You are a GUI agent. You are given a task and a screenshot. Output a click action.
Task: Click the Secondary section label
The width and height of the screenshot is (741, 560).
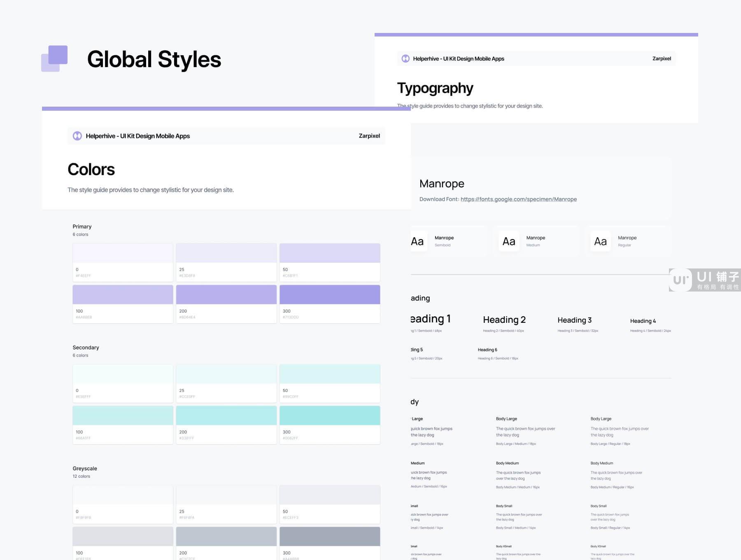pyautogui.click(x=86, y=348)
